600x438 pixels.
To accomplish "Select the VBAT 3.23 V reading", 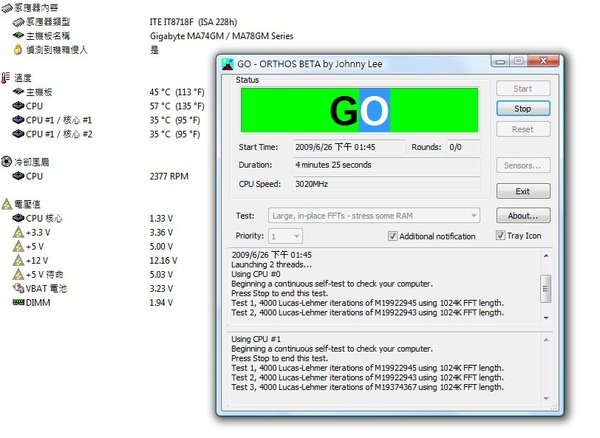I will 161,288.
